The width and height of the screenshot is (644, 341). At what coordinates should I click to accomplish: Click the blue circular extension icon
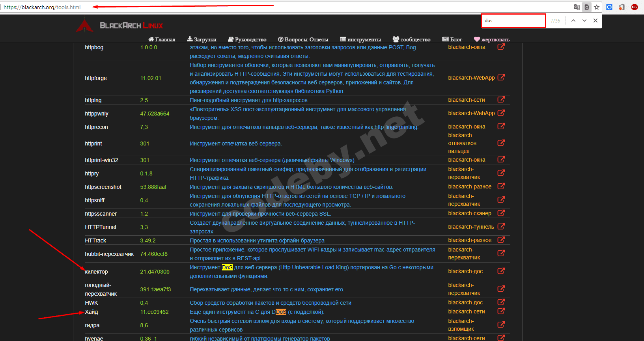click(x=609, y=7)
